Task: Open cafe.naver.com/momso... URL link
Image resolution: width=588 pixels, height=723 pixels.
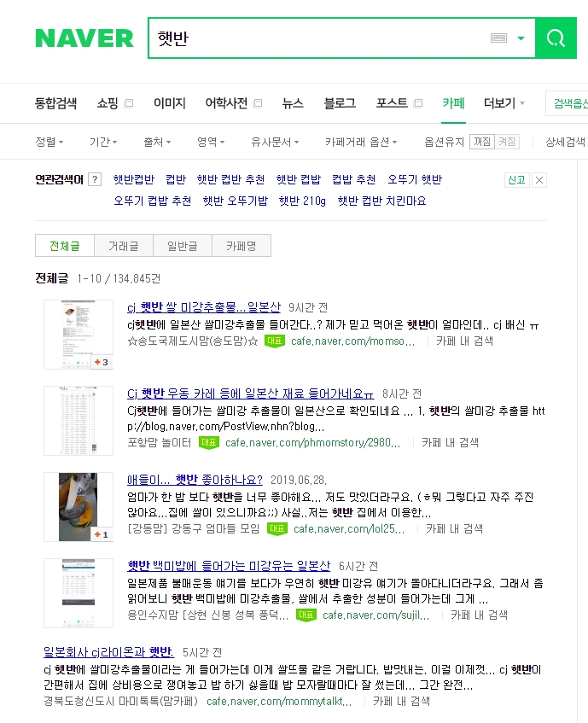Action: coord(352,341)
